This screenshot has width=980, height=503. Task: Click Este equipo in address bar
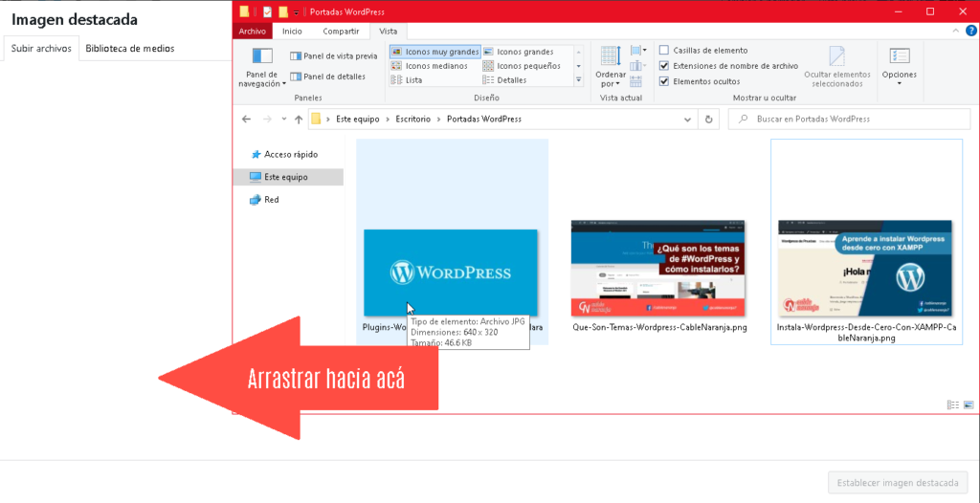358,119
